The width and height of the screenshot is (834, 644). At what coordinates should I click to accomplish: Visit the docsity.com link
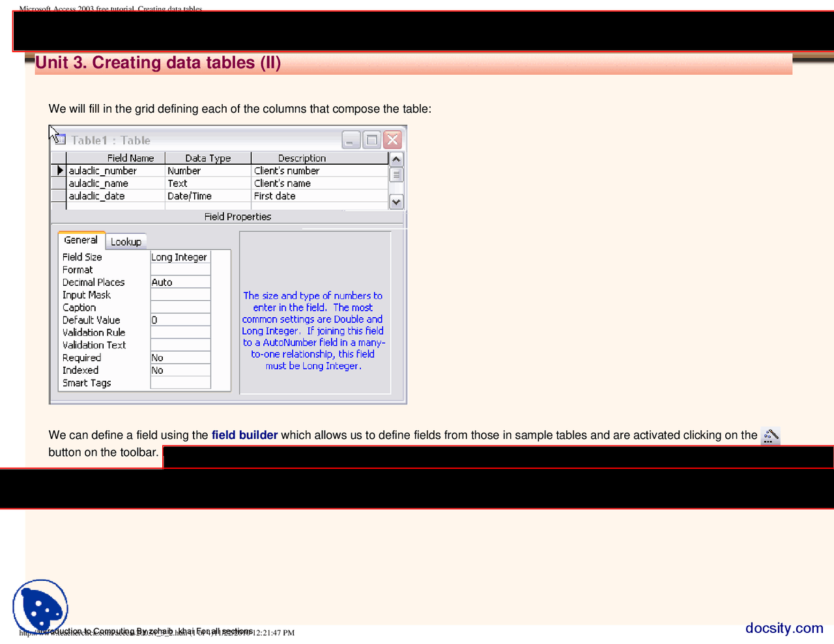tap(784, 628)
